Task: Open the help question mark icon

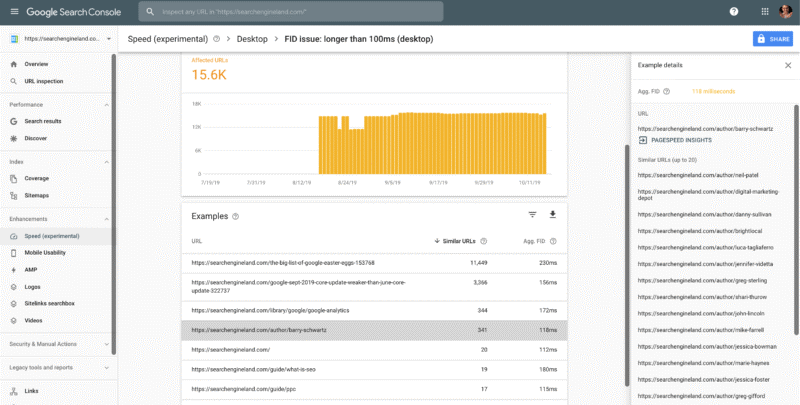Action: click(734, 11)
